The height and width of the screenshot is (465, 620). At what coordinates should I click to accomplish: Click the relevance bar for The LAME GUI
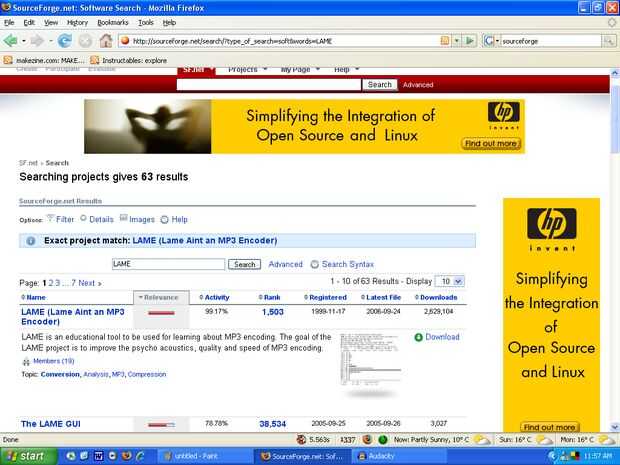[161, 425]
